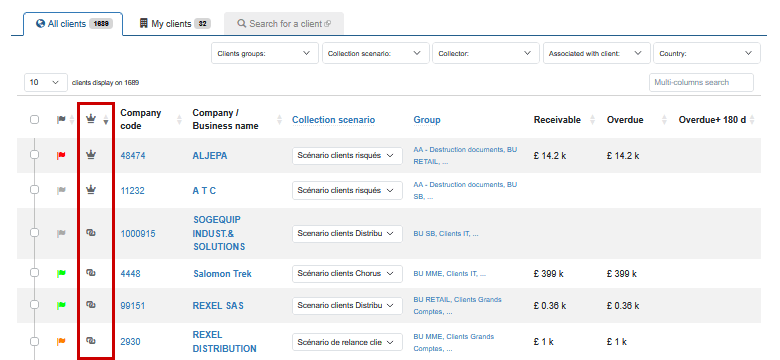780x360 pixels.
Task: Click into the Multi-columns search field
Action: 701,83
